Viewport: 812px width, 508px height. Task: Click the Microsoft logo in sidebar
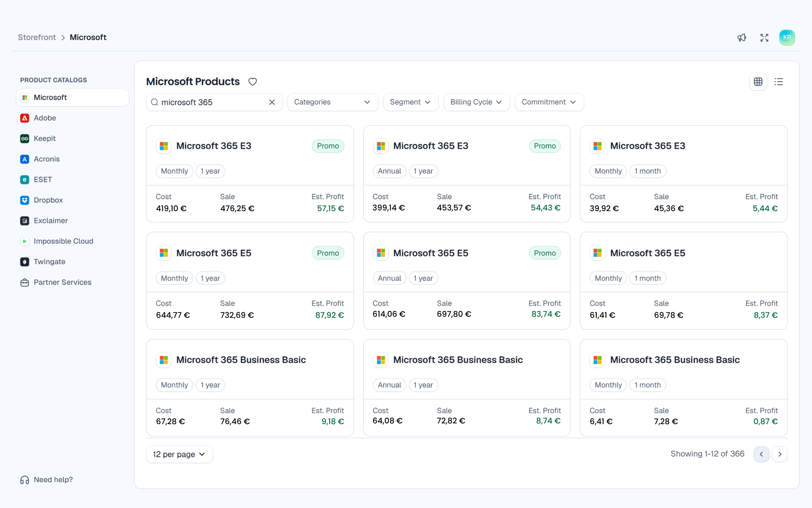pyautogui.click(x=25, y=98)
